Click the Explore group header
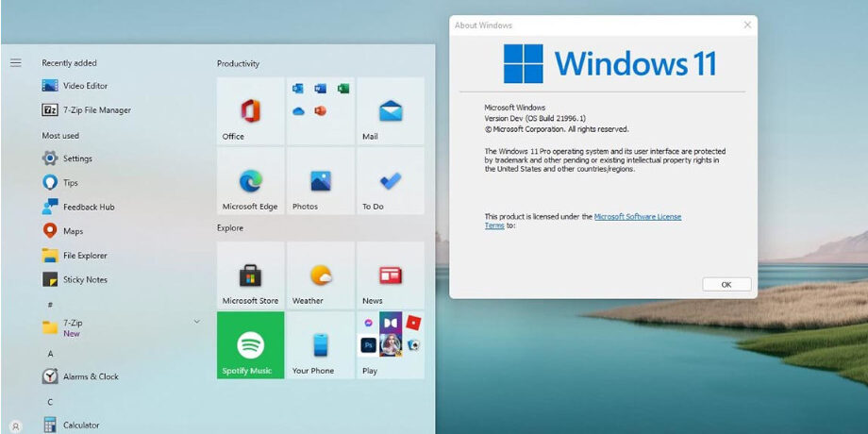 [x=229, y=228]
